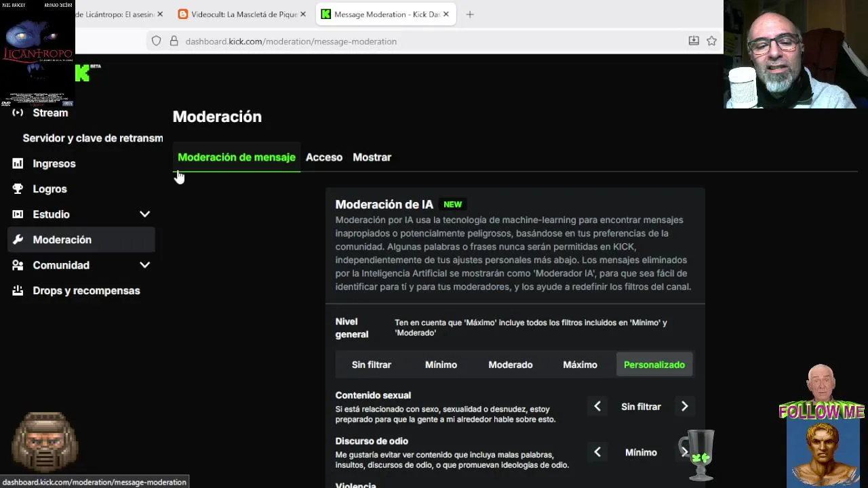The image size is (868, 488).
Task: Click the shield tracking protection icon
Action: click(157, 41)
